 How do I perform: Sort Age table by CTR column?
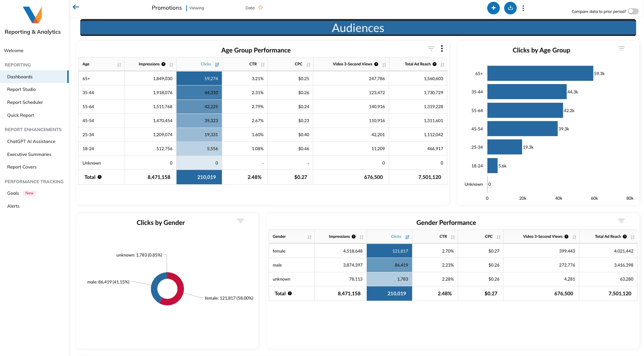coord(263,65)
